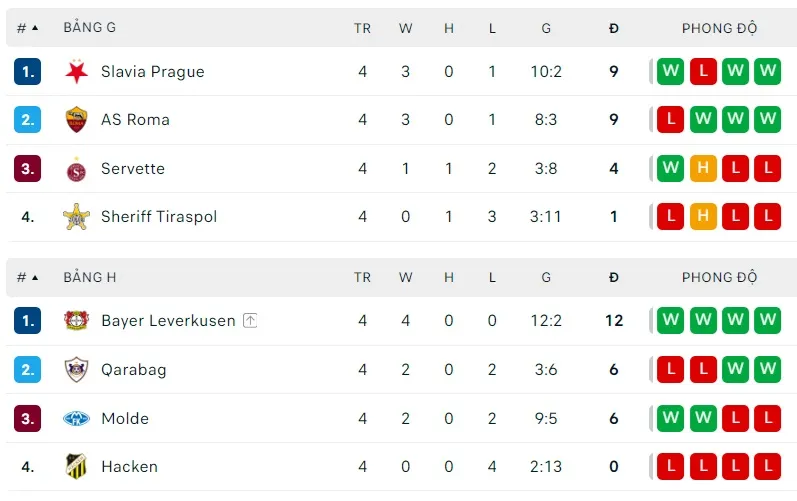
Task: Click the Đ points header in Bảng G
Action: tap(614, 28)
